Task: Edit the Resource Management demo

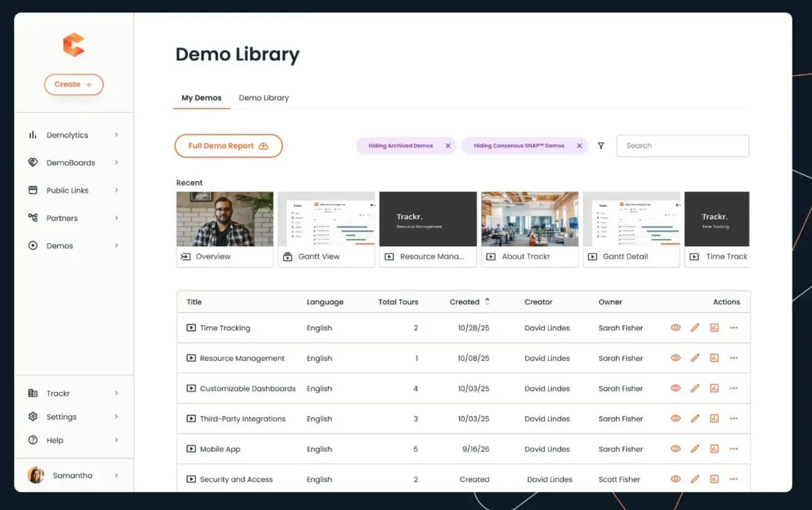Action: pos(695,358)
